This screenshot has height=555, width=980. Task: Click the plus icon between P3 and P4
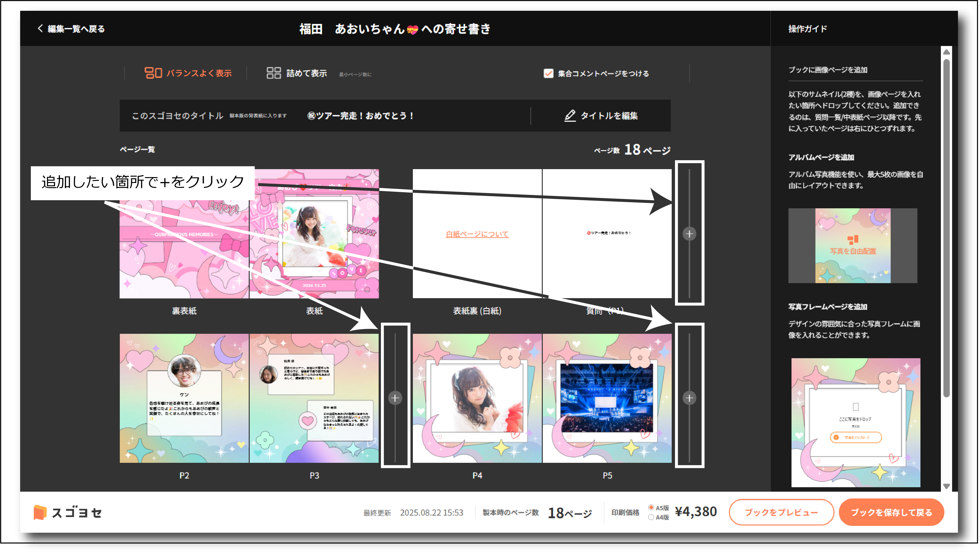click(395, 398)
